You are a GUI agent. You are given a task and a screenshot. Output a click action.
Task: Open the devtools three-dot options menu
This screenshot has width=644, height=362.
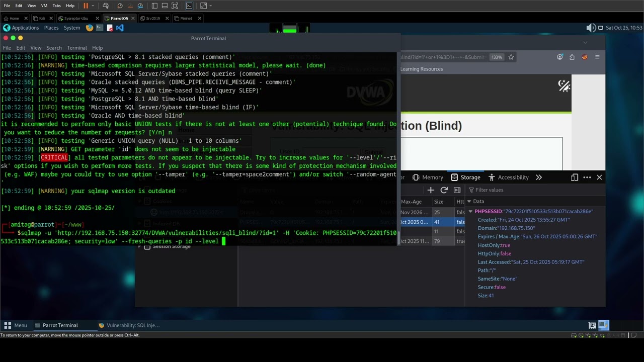point(587,177)
